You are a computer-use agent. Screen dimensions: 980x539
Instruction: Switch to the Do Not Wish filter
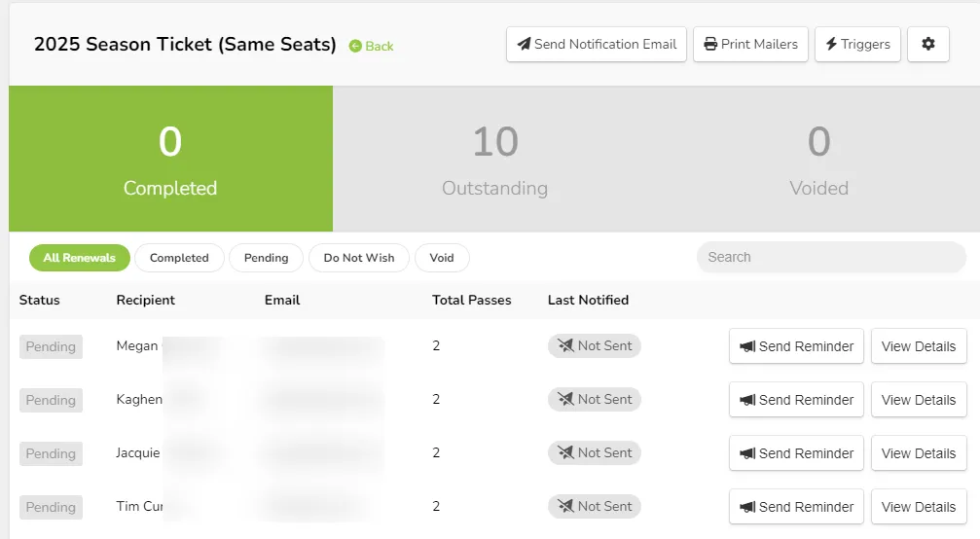[x=359, y=258]
